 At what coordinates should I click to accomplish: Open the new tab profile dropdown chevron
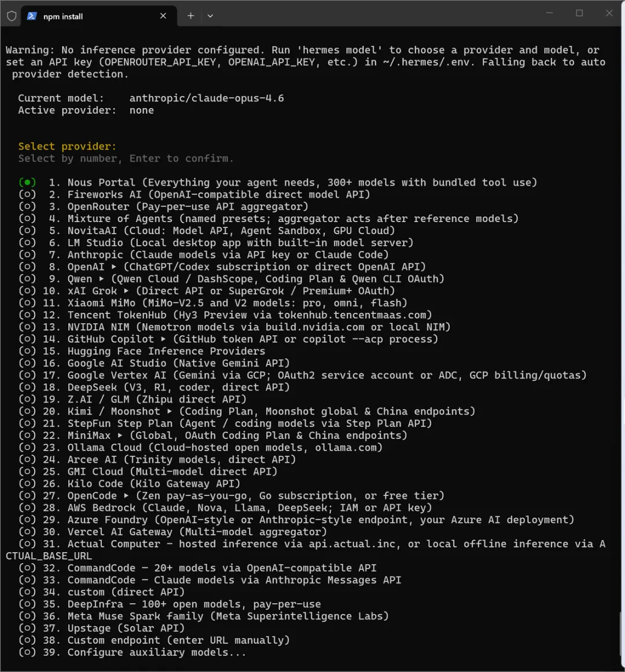point(210,16)
